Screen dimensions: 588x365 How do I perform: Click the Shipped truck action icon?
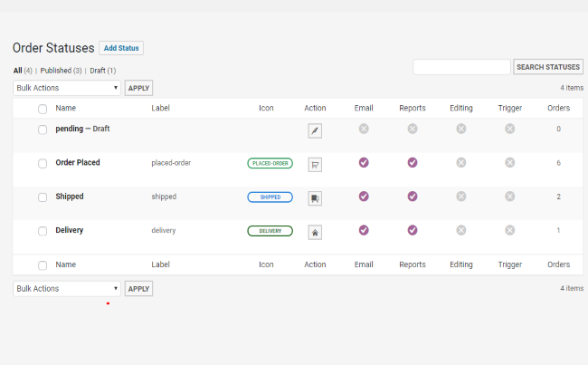315,198
